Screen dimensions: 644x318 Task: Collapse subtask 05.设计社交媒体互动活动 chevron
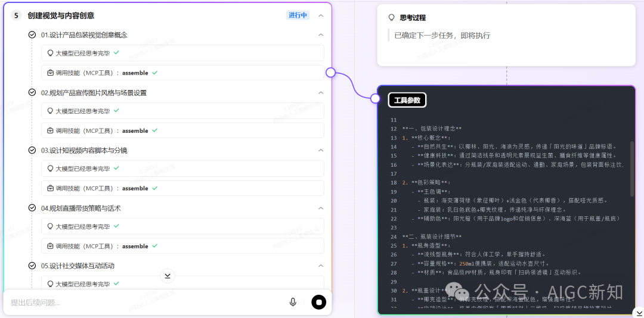point(321,266)
